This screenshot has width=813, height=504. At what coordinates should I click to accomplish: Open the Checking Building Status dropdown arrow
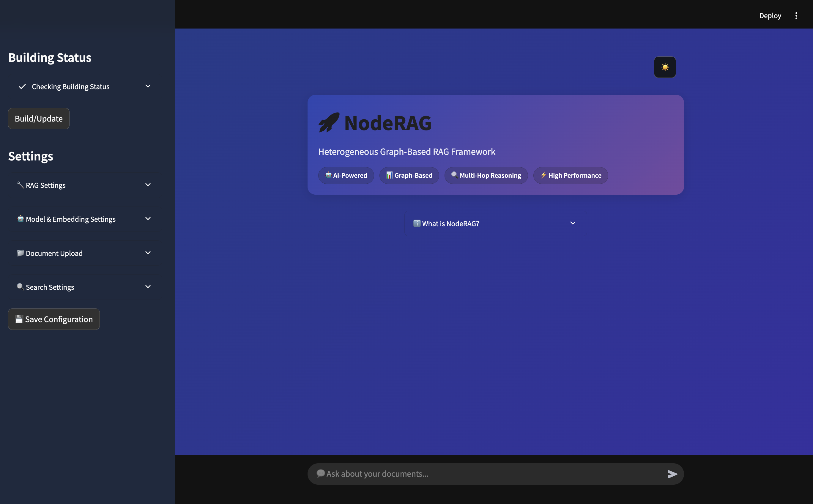click(x=148, y=86)
